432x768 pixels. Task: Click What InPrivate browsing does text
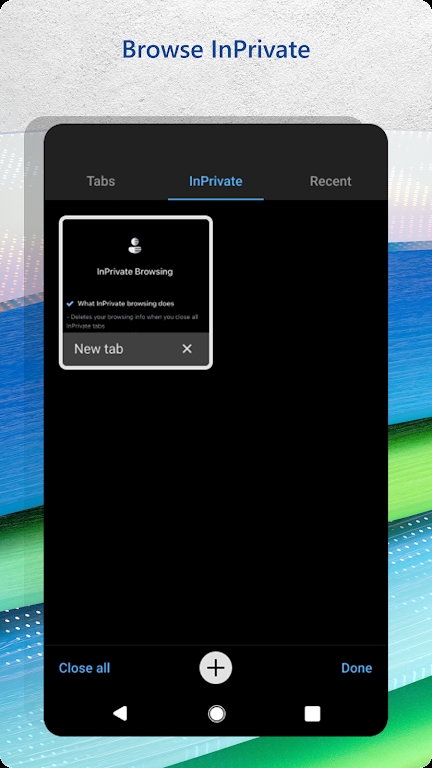126,304
